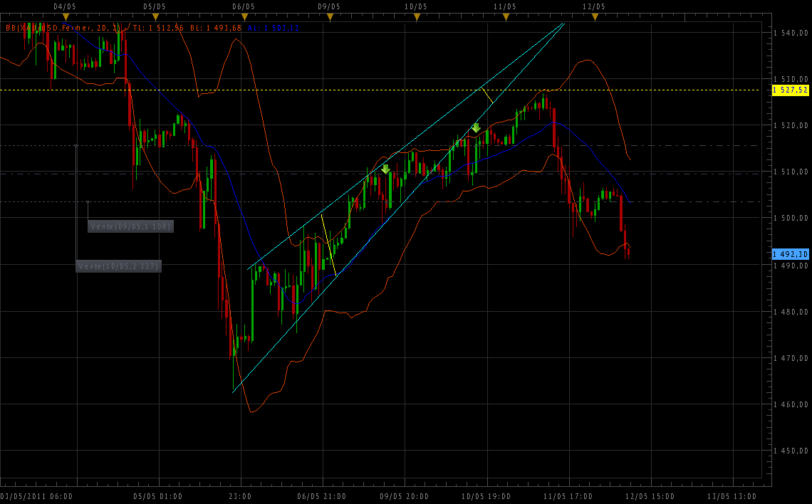Click the yellow 1 527,52 price tag
The width and height of the screenshot is (812, 504).
(x=791, y=90)
